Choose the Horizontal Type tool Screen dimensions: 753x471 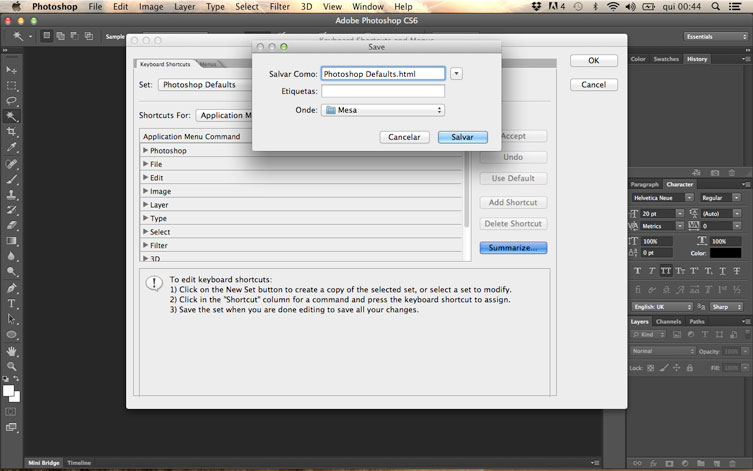pos(12,303)
